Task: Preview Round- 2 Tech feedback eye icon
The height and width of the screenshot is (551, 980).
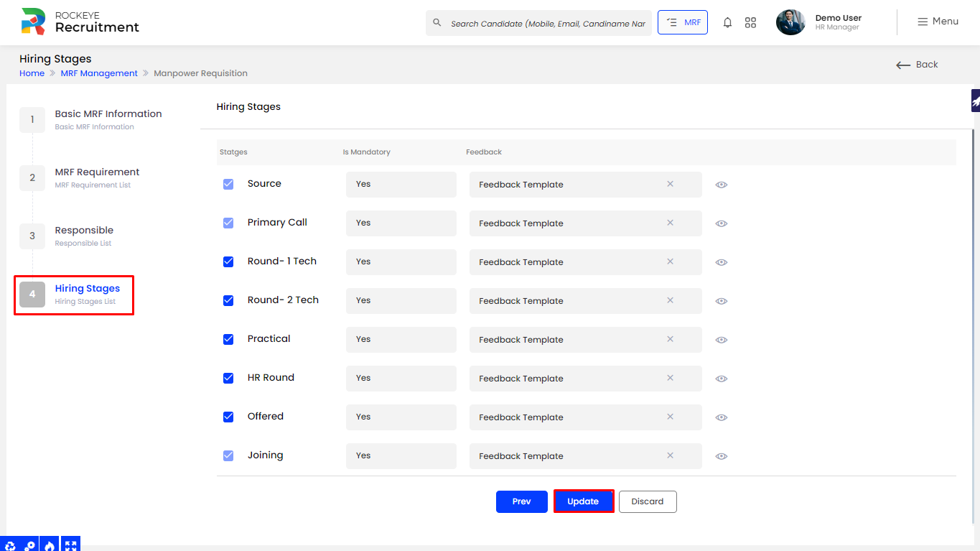Action: click(722, 301)
